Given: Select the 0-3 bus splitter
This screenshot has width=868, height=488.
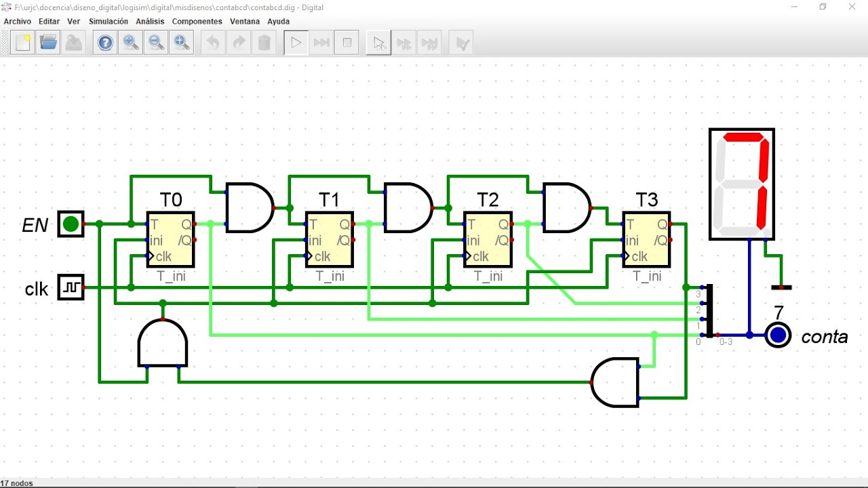Looking at the screenshot, I should pos(709,311).
